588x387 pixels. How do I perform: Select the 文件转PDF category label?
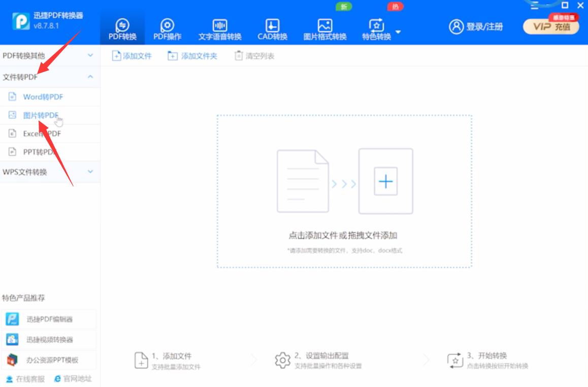pyautogui.click(x=20, y=77)
